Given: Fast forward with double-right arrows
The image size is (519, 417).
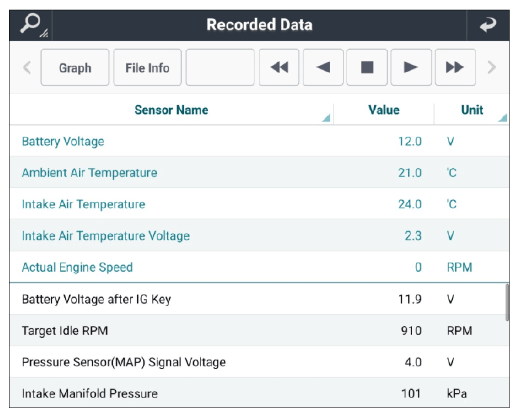Looking at the screenshot, I should 455,67.
